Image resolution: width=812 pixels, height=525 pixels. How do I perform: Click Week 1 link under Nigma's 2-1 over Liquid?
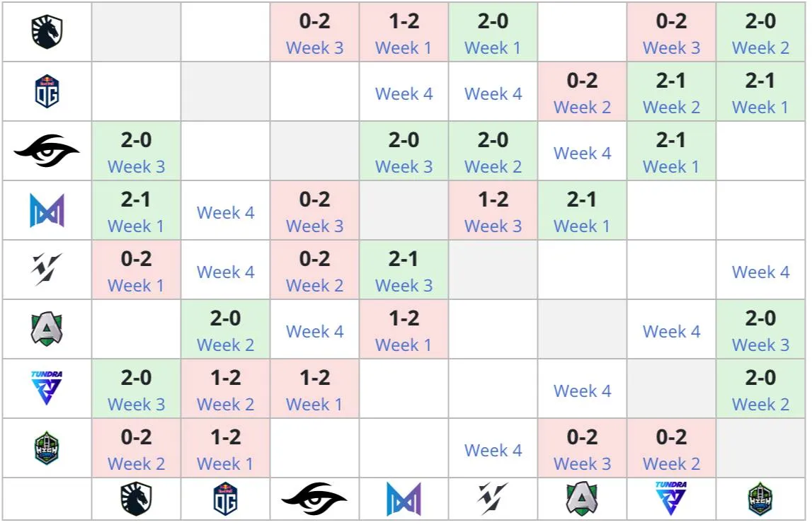tap(136, 226)
